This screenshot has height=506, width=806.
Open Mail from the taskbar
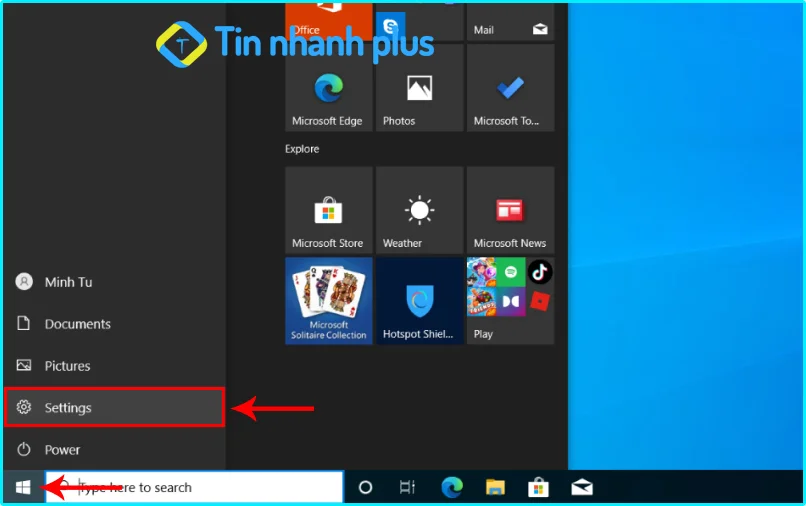pyautogui.click(x=582, y=487)
